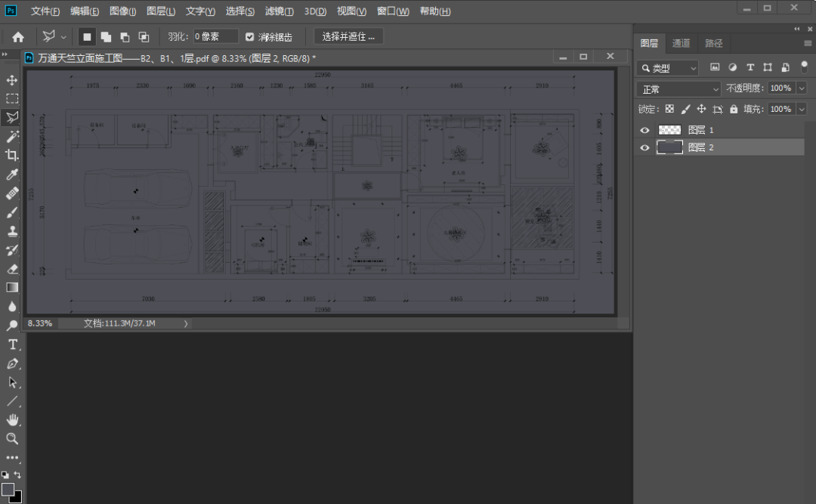Select the Eyedropper tool
The image size is (816, 504).
pos(12,174)
